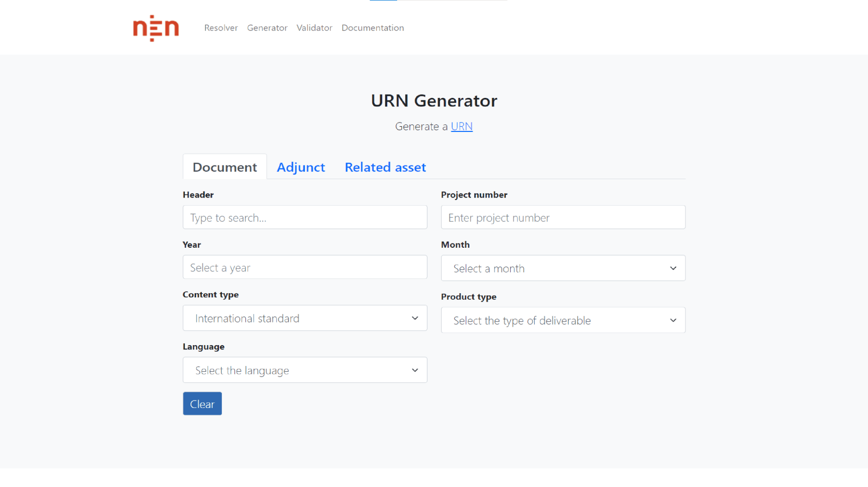Switch to the Adjunct tab
This screenshot has height=487, width=868.
pos(301,167)
